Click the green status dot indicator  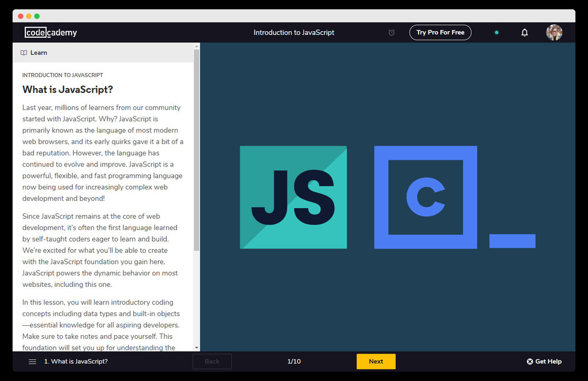pyautogui.click(x=496, y=33)
